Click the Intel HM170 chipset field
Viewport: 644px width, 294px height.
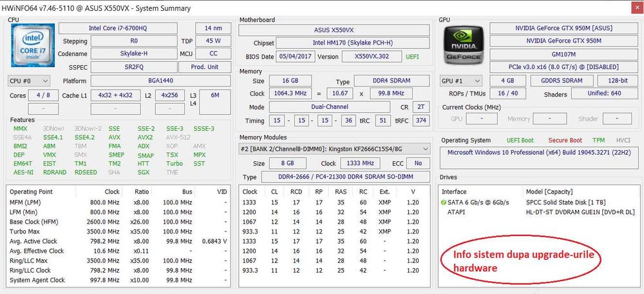(352, 43)
